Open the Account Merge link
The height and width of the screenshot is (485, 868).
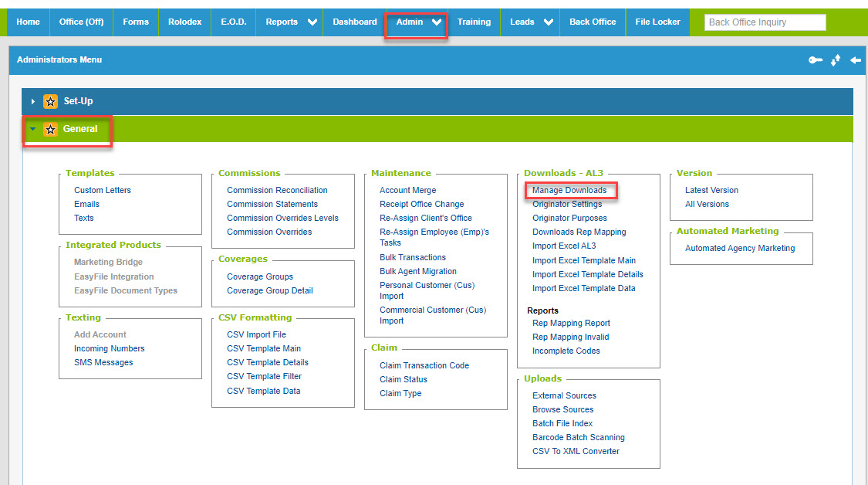(407, 190)
